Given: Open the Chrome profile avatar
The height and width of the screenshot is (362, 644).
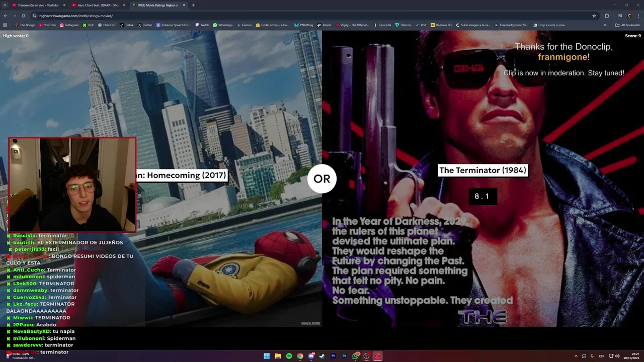Looking at the screenshot, I should (x=629, y=16).
